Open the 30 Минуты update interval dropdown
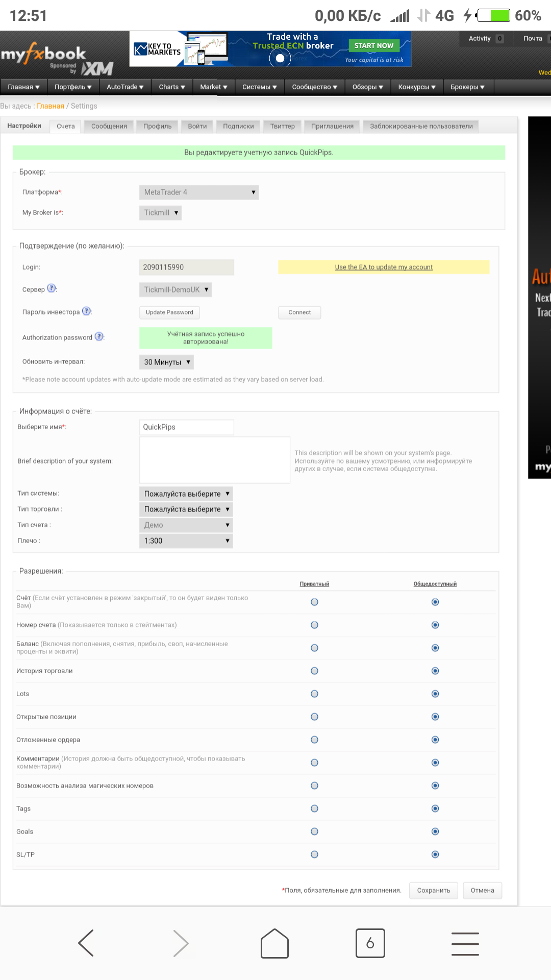551x980 pixels. coord(166,362)
